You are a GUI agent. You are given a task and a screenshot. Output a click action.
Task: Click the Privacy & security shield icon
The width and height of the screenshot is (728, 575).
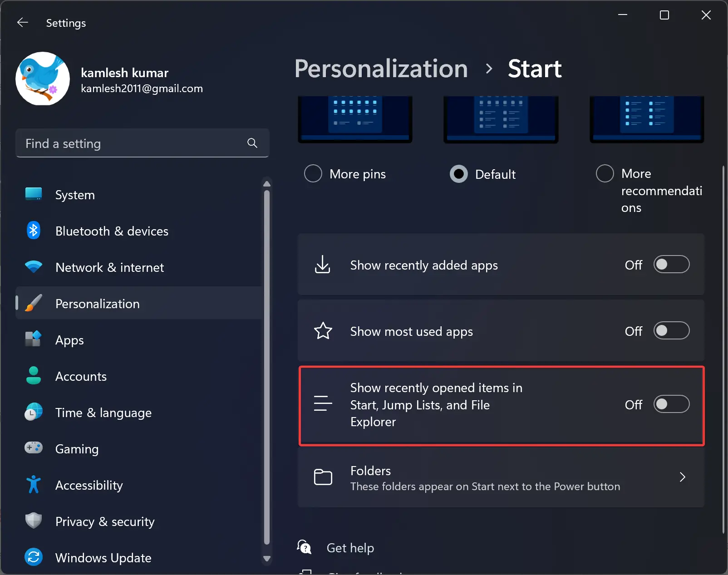pos(34,521)
